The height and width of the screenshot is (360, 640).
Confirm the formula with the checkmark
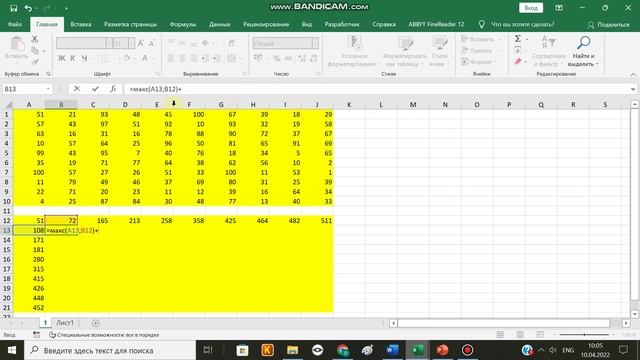click(95, 89)
